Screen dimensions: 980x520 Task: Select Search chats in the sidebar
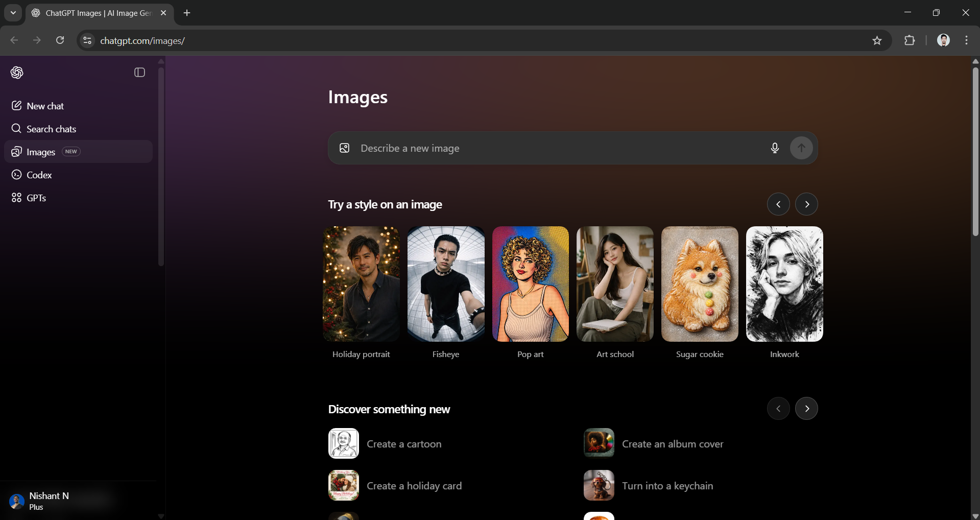click(51, 129)
